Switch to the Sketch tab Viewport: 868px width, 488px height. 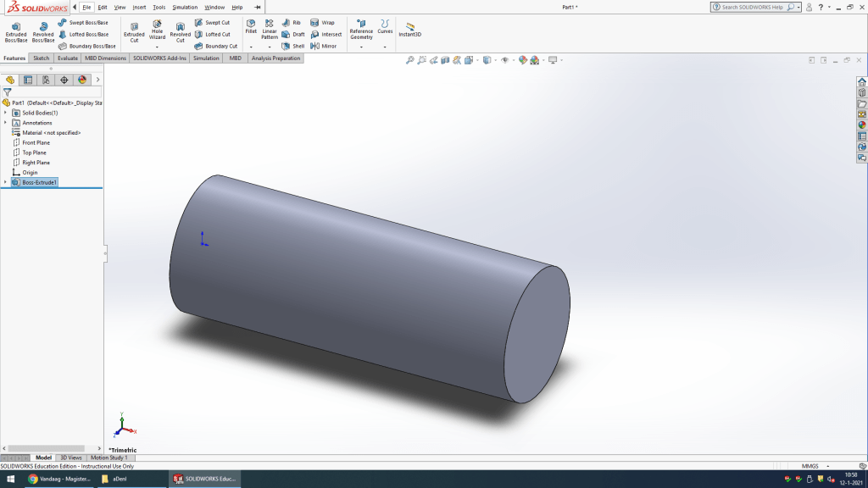pyautogui.click(x=42, y=58)
